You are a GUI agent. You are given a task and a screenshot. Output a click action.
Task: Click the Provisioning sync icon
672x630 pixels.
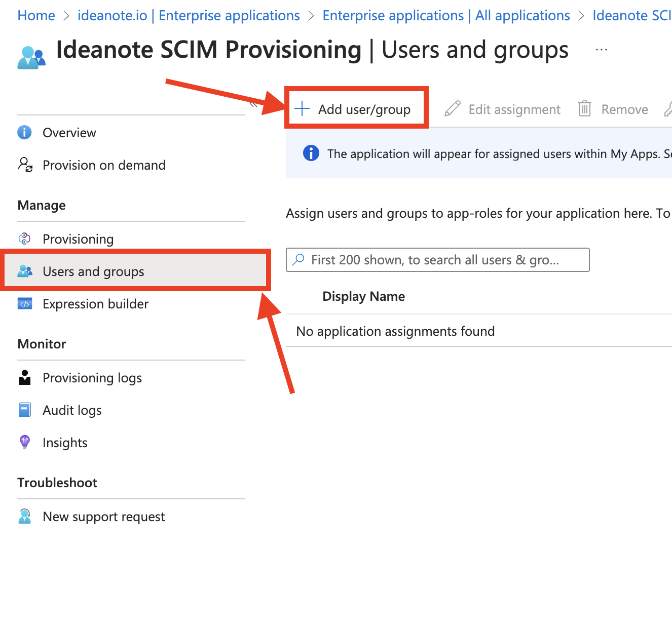coord(24,239)
